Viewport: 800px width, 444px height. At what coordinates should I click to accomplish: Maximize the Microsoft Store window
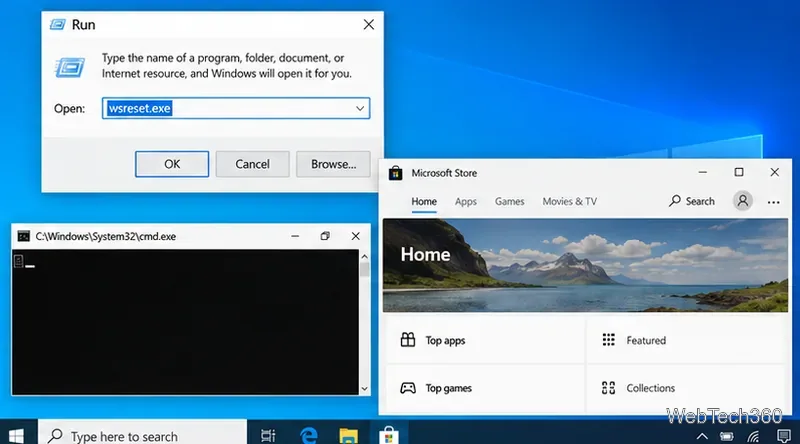(739, 172)
